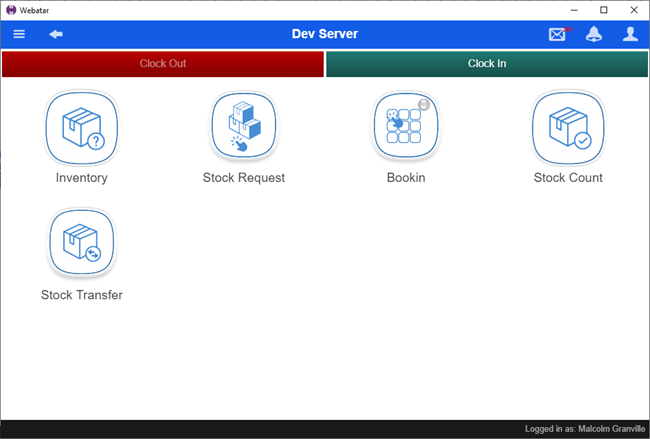650x439 pixels.
Task: Click the Bookin text label
Action: [406, 178]
